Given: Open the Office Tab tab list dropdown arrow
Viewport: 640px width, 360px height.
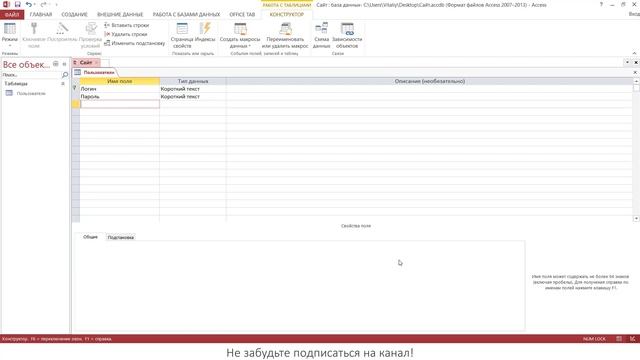Looking at the screenshot, I should 627,62.
